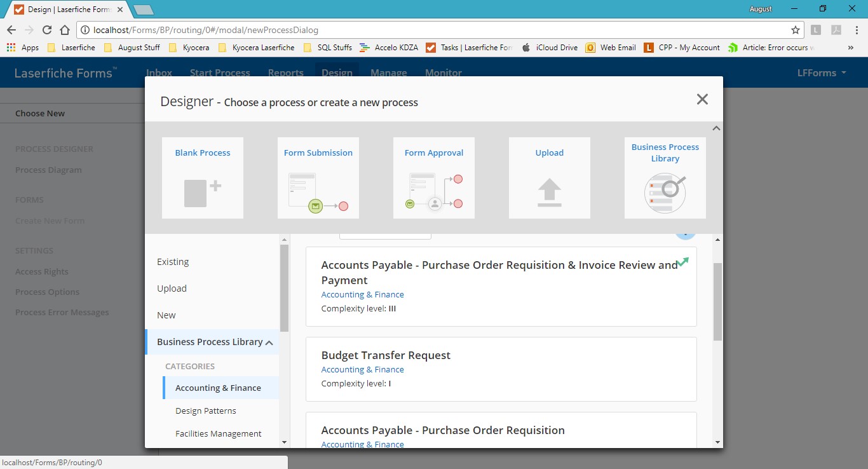Reload the page

click(x=47, y=30)
